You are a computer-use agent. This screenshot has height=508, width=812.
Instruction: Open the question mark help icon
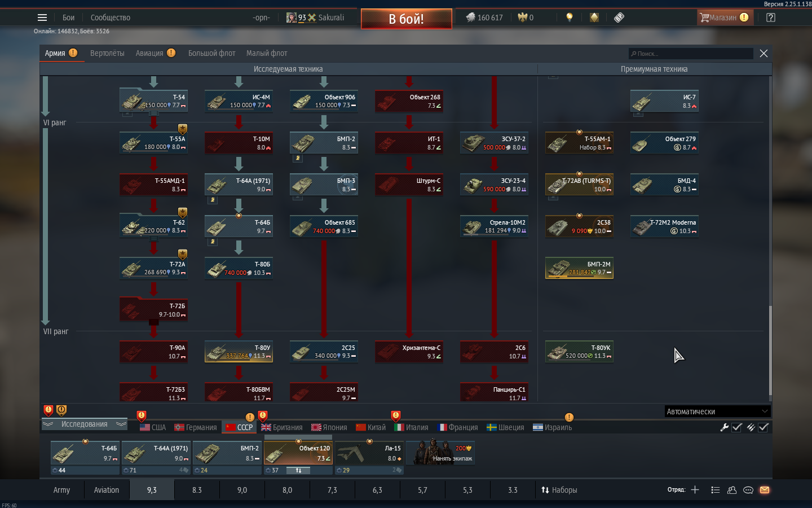[x=771, y=17]
